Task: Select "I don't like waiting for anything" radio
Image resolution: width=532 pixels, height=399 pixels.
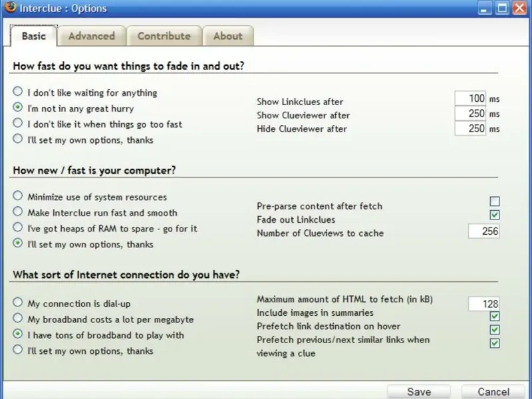Action: 18,92
